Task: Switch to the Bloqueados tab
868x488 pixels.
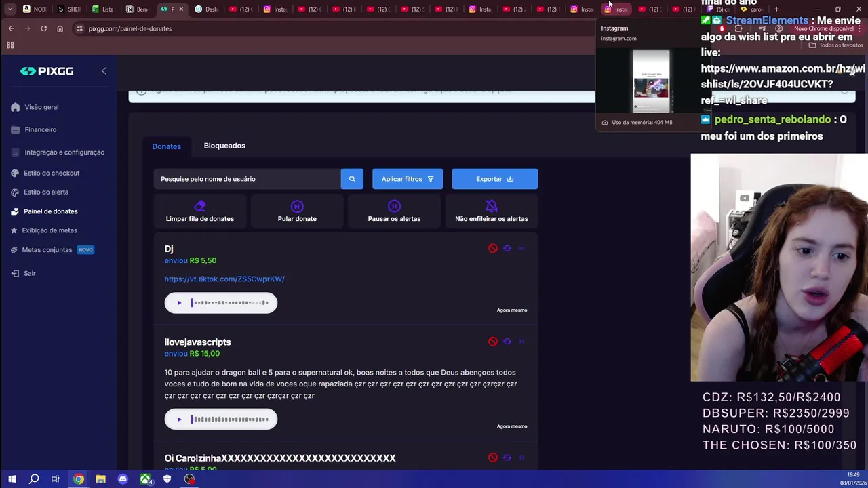Action: (x=224, y=146)
